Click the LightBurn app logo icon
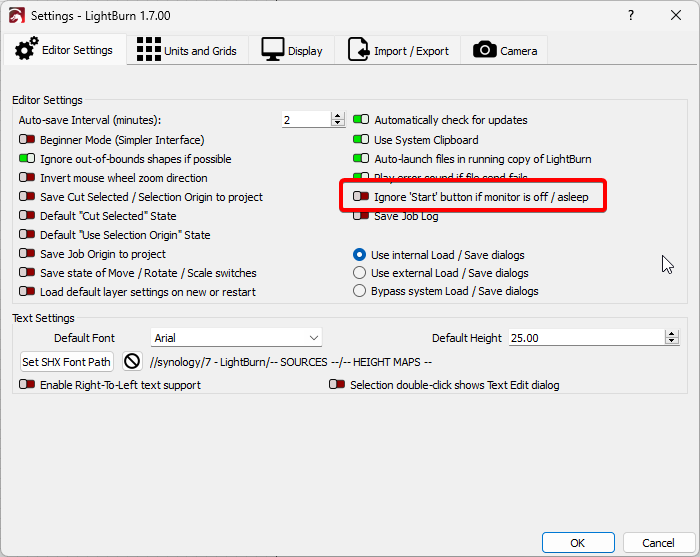The height and width of the screenshot is (557, 700). 17,16
